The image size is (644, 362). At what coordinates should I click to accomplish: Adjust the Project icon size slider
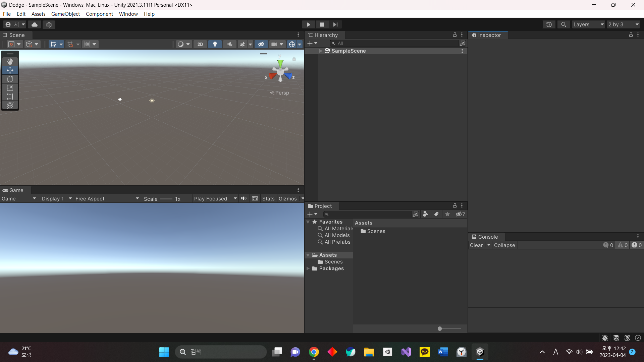pos(440,329)
